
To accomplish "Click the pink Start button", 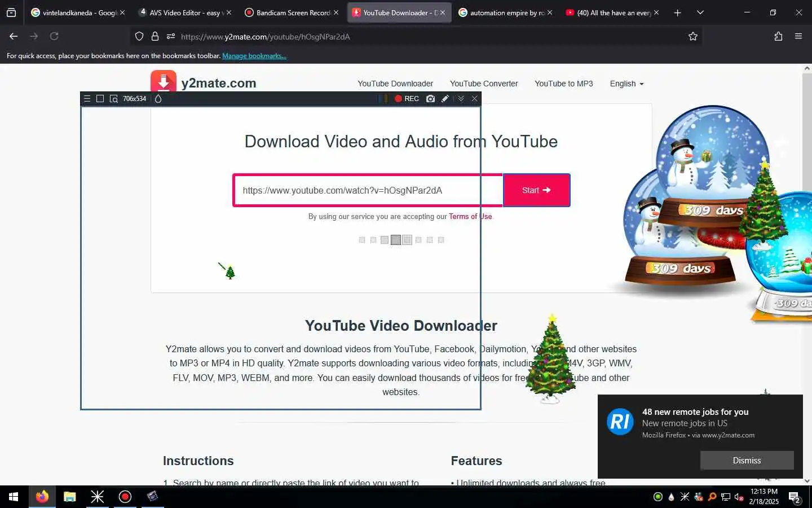I will click(536, 190).
